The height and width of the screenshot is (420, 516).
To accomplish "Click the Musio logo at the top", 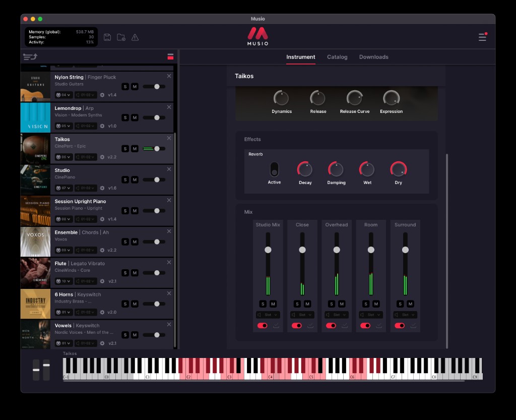I will [x=257, y=36].
